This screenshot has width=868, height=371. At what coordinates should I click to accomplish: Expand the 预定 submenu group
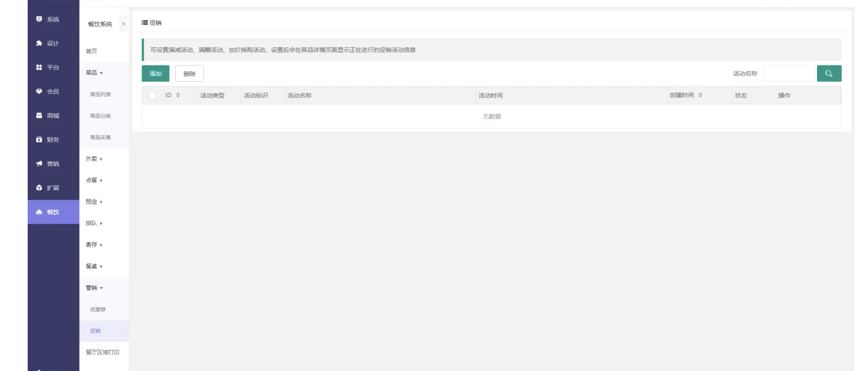(94, 202)
